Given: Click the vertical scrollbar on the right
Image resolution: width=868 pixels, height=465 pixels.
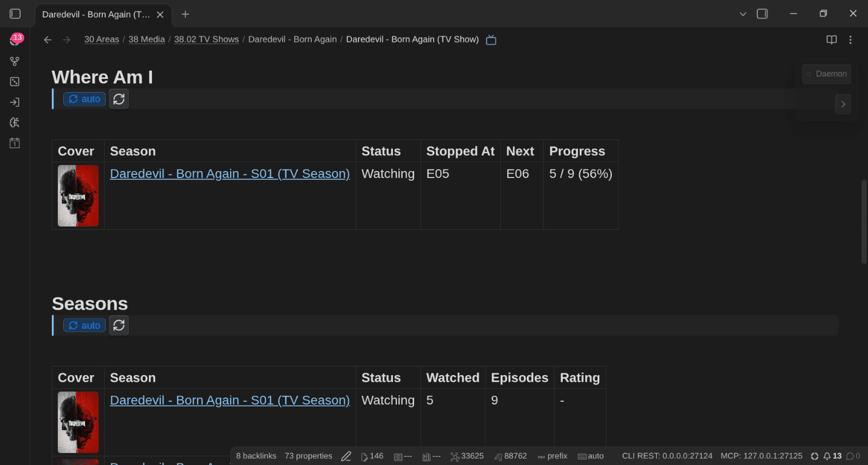Looking at the screenshot, I should tap(864, 222).
